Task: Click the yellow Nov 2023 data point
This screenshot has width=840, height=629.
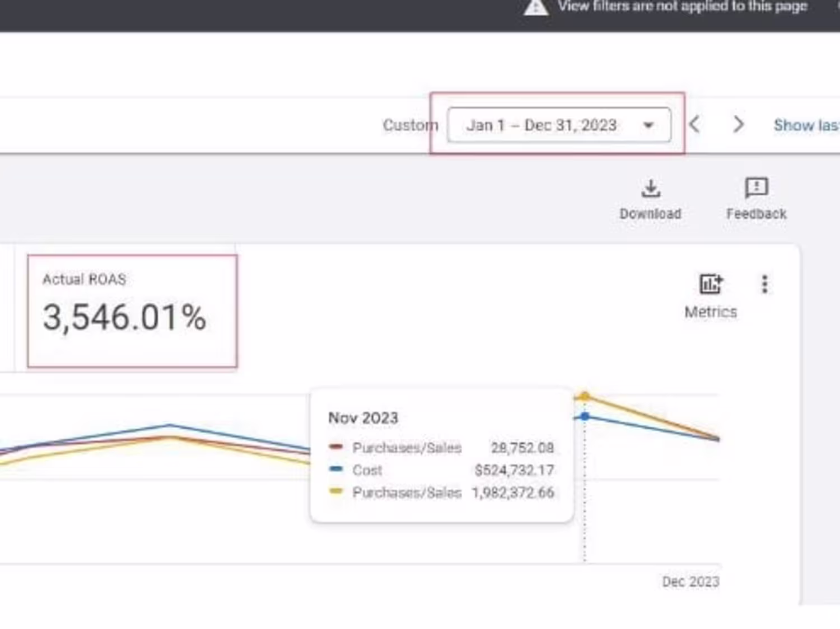Action: pos(585,396)
